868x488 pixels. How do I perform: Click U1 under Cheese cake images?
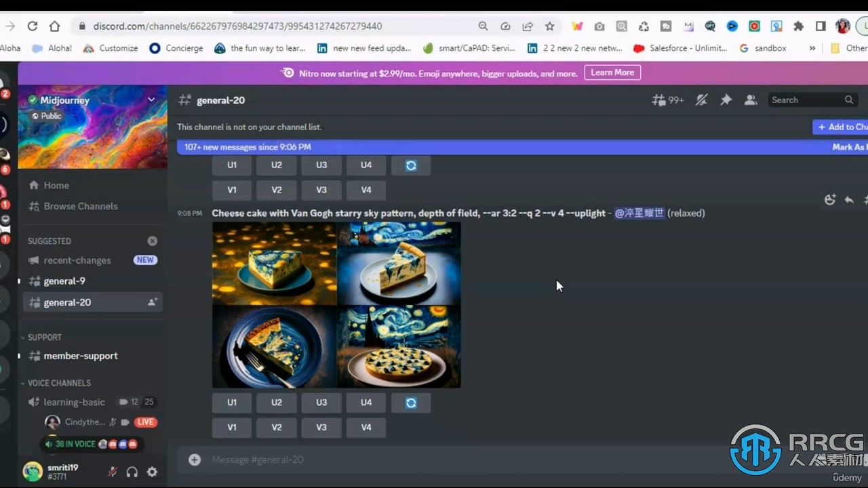coord(232,403)
